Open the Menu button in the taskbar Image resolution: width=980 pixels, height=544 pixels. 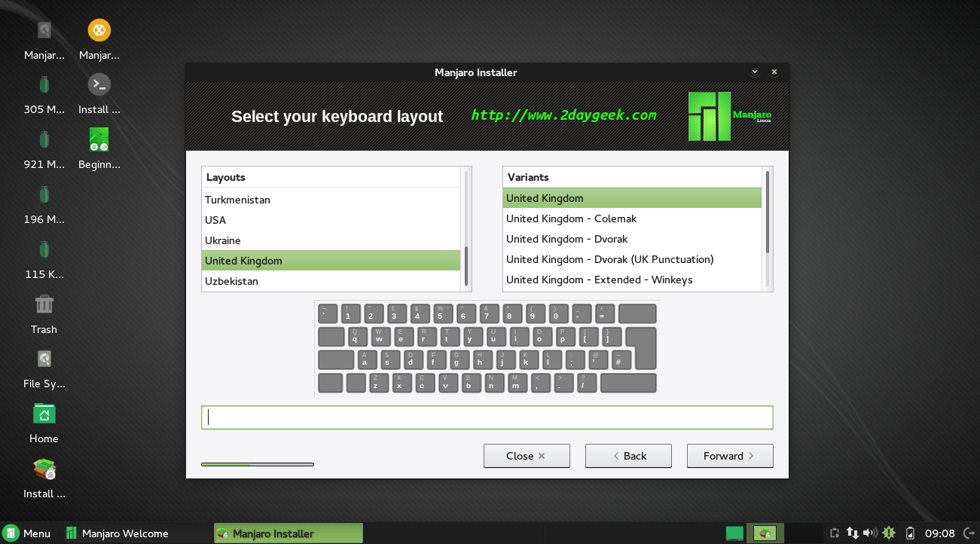(27, 533)
